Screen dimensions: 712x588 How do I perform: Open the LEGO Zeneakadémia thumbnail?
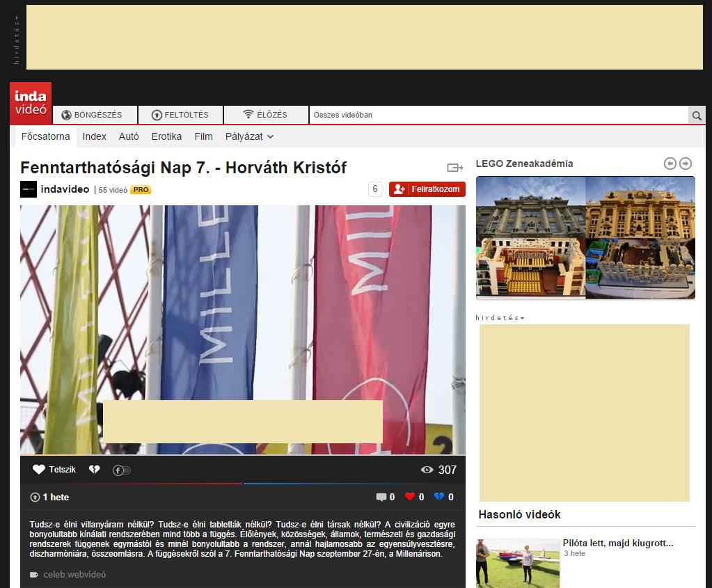point(585,238)
